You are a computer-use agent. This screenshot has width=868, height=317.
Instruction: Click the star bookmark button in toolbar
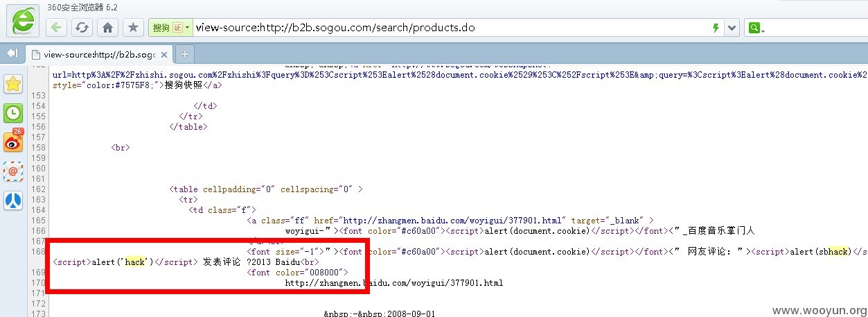coord(133,28)
